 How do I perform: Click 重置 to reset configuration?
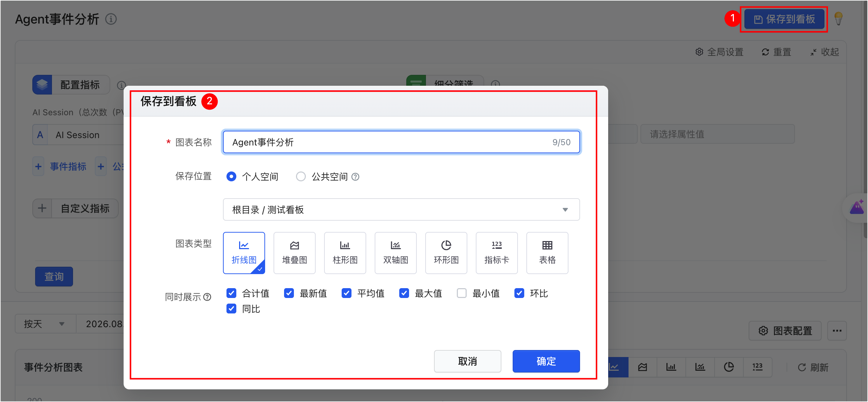(x=776, y=52)
